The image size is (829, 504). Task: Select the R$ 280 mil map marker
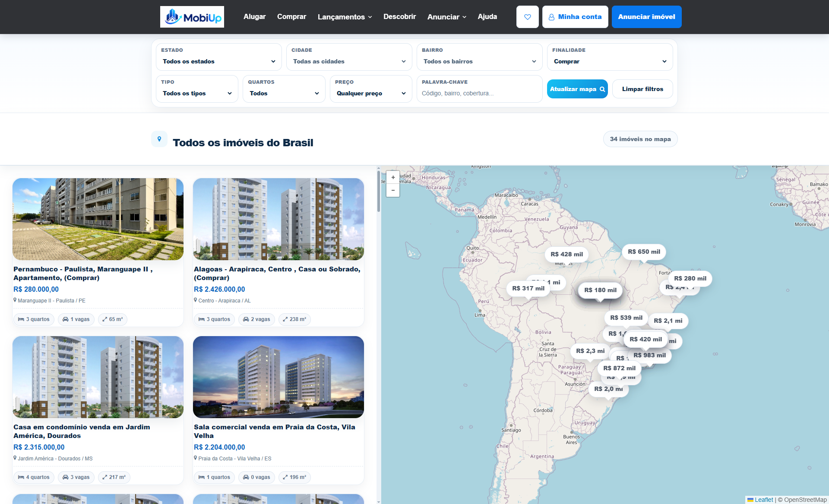click(690, 278)
